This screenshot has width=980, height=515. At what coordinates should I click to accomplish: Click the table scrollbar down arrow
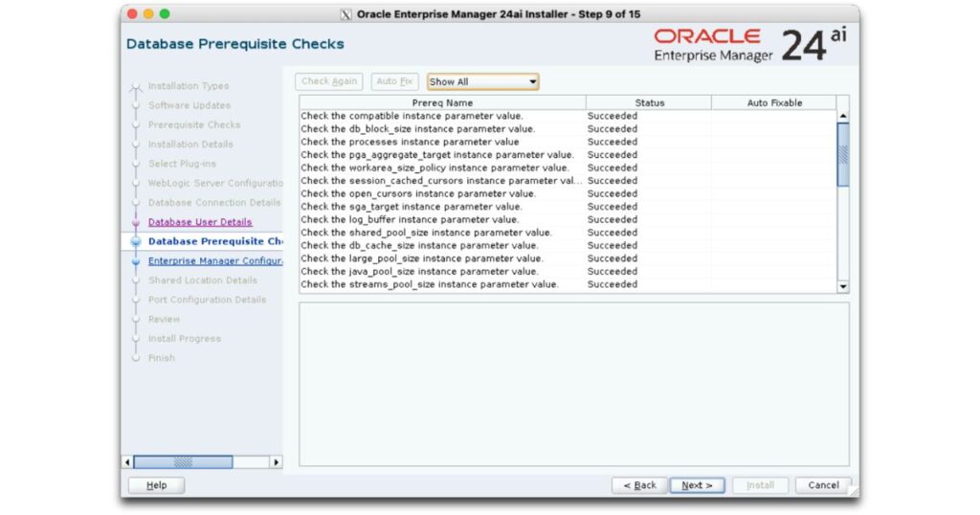[843, 286]
